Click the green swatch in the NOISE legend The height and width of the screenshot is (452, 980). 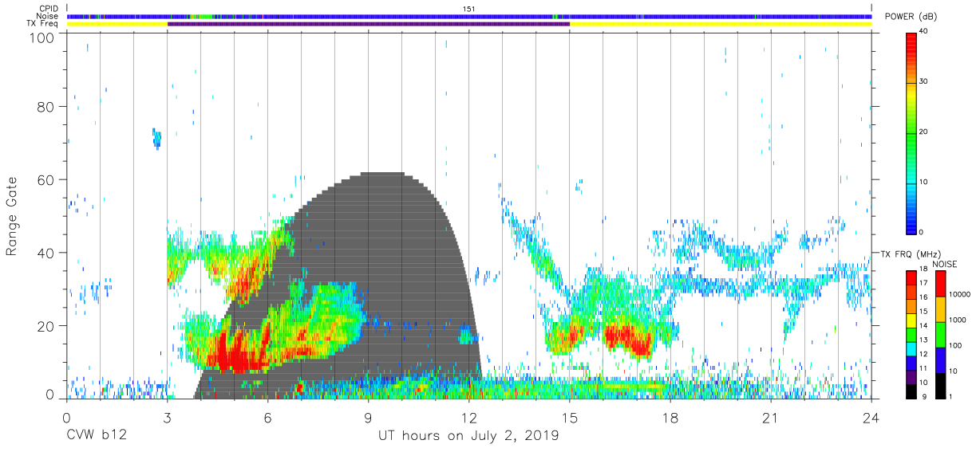point(941,335)
